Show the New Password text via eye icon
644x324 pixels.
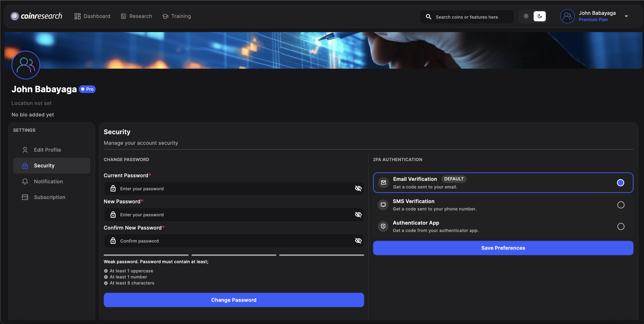(x=358, y=214)
